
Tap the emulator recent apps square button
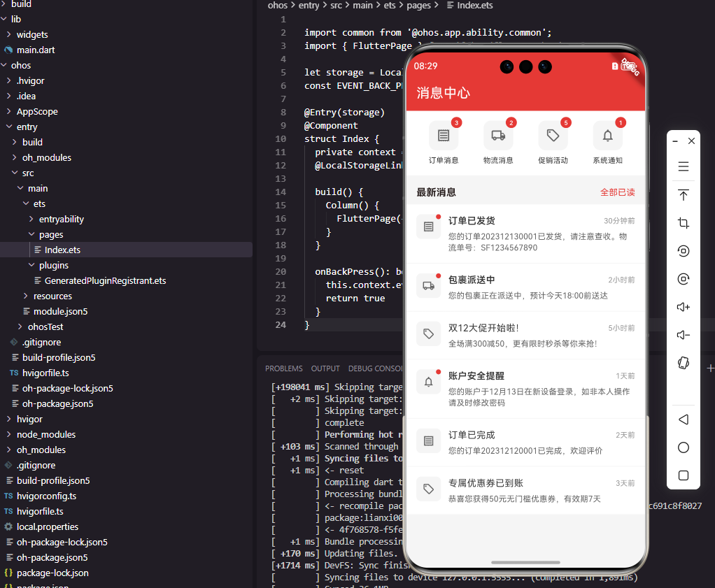pos(683,475)
